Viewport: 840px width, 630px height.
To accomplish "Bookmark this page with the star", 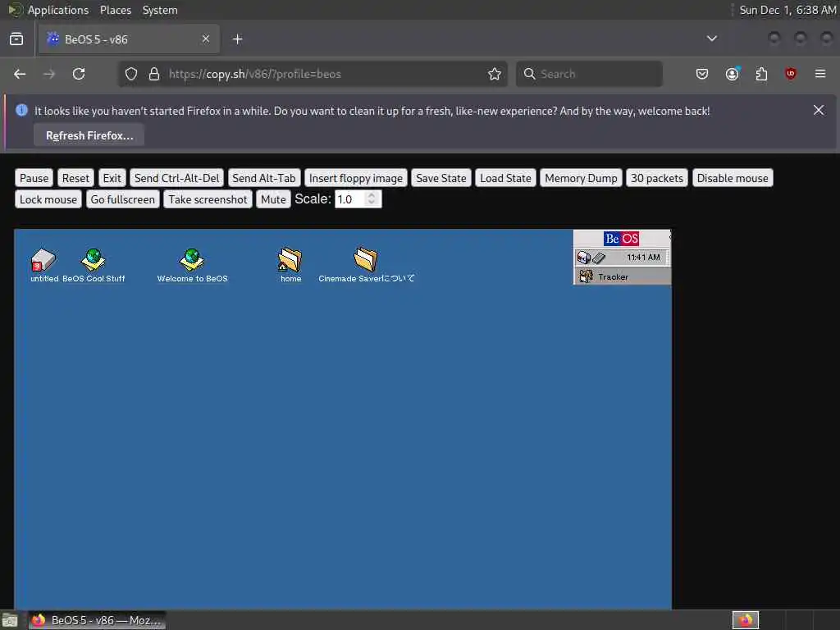I will (495, 74).
